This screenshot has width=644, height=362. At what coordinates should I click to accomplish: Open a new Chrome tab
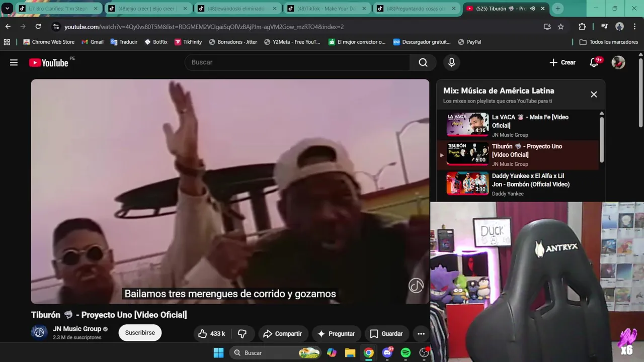[x=557, y=9]
